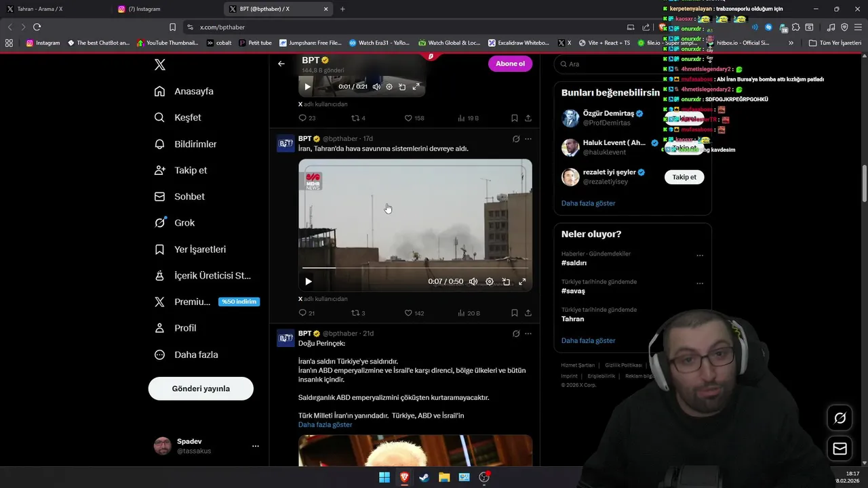Open İçerik Üreticisi Stüdyosu item
Viewport: 868px width, 488px height.
pos(203,276)
